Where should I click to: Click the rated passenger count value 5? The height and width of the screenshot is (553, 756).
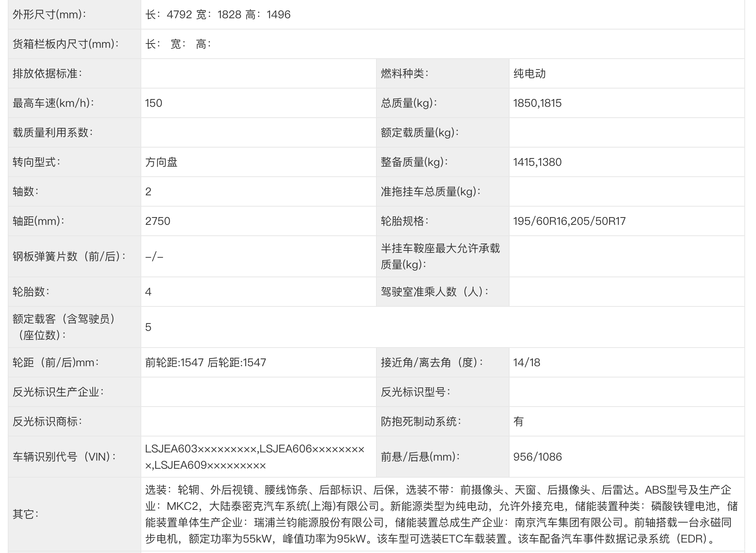tap(148, 327)
